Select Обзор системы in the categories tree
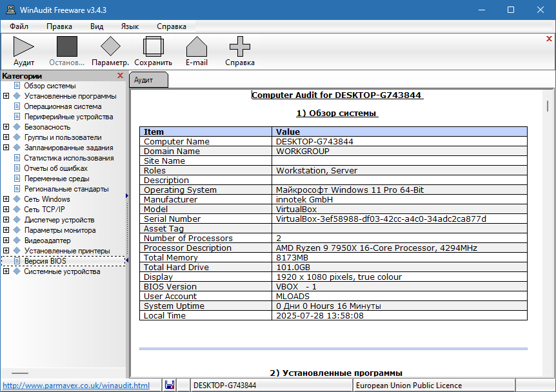The image size is (556, 392). pos(50,86)
